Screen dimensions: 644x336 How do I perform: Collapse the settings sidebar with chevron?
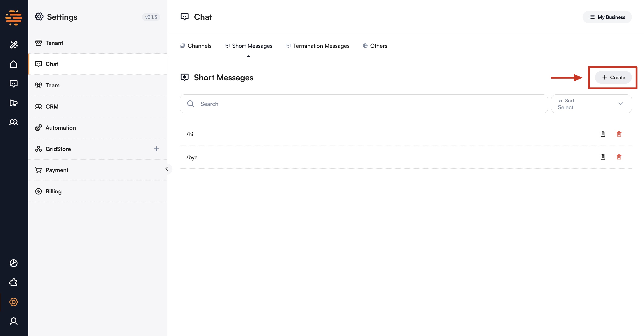[167, 169]
